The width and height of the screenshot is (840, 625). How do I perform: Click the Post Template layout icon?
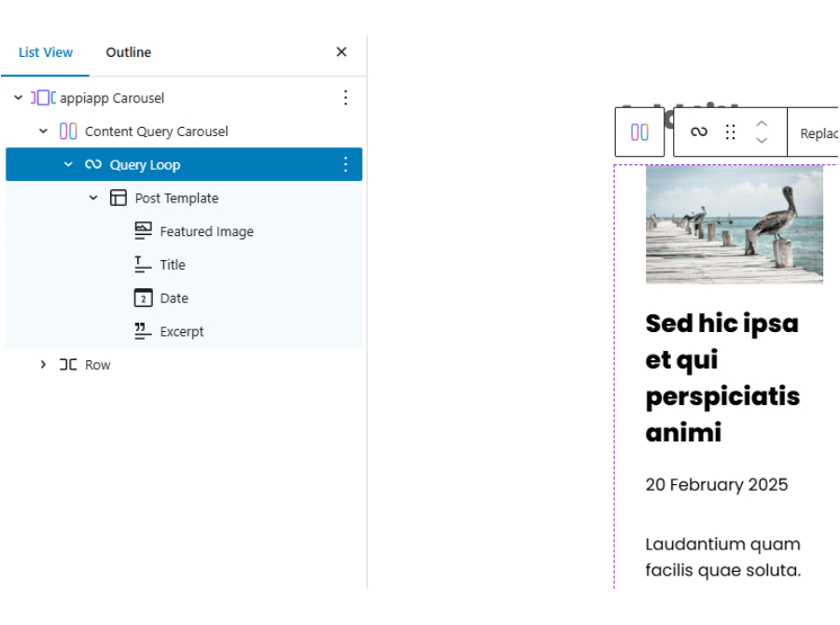point(119,199)
